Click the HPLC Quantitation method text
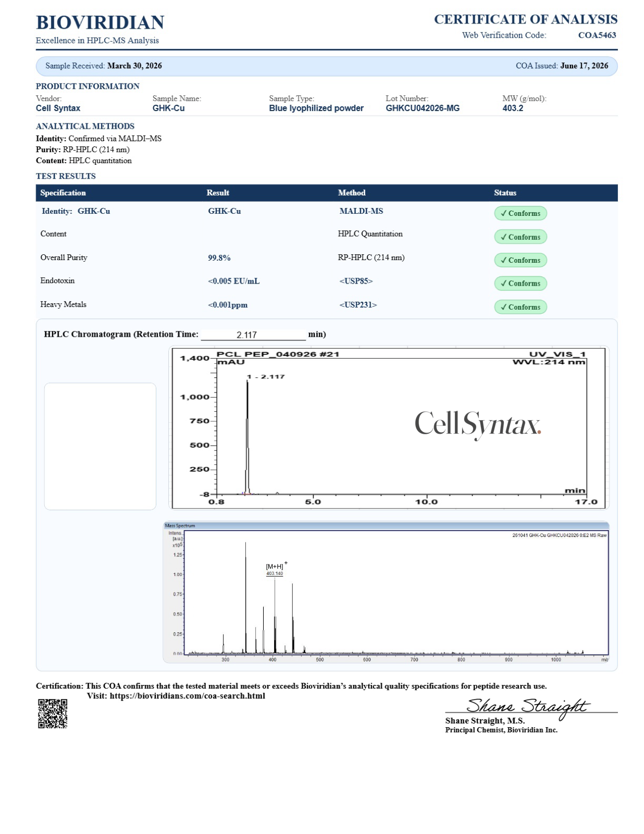Viewport: 644px width, 834px height. point(370,234)
